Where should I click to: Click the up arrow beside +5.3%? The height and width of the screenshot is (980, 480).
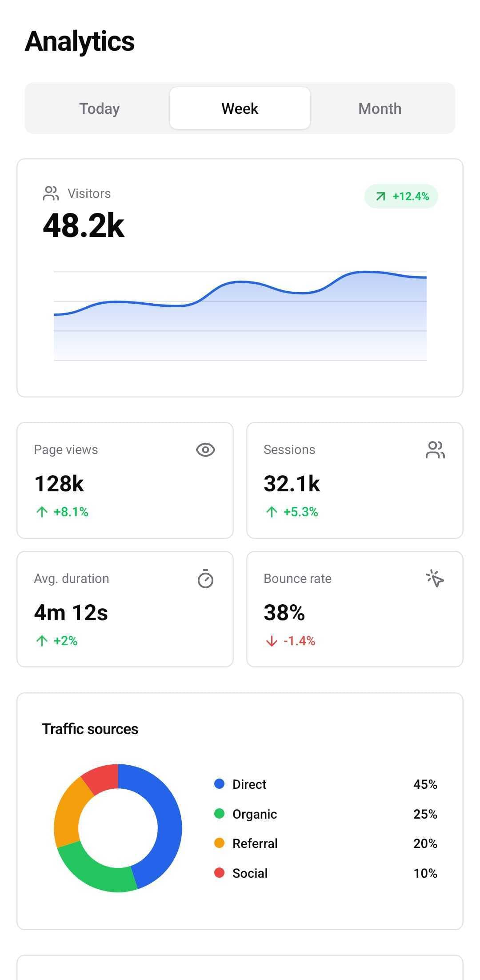pos(272,512)
